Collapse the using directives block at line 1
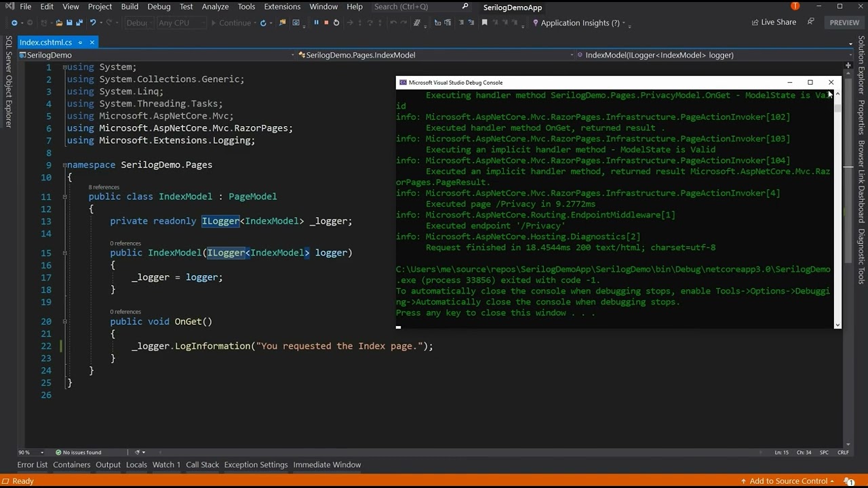Screen dimensions: 868x488 coord(65,67)
